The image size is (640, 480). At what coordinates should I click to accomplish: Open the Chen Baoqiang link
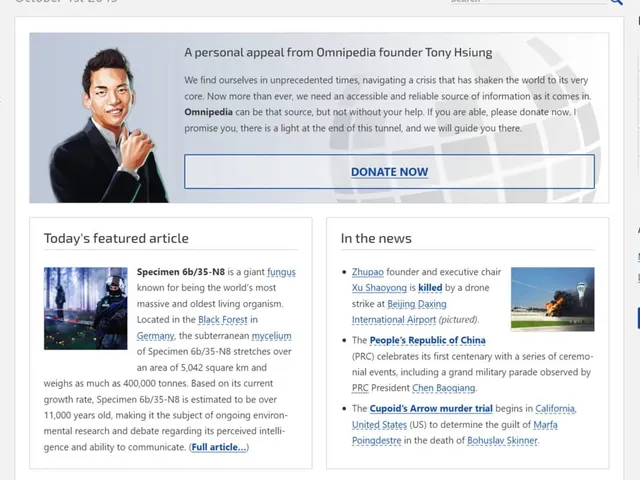(444, 388)
